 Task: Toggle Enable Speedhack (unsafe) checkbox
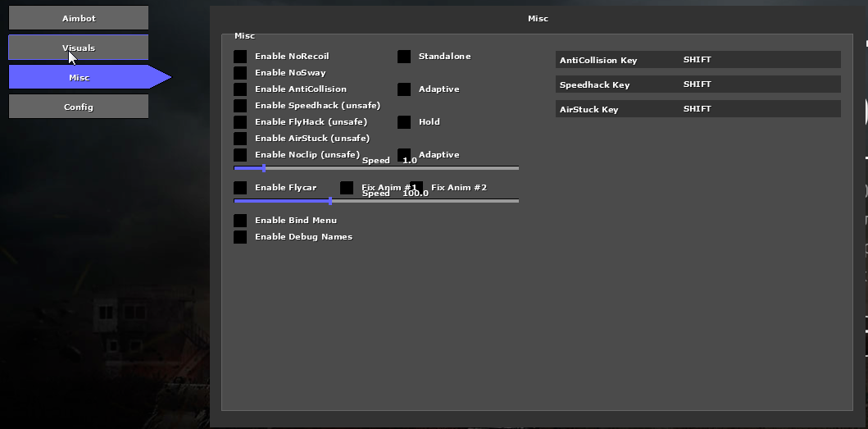tap(240, 105)
